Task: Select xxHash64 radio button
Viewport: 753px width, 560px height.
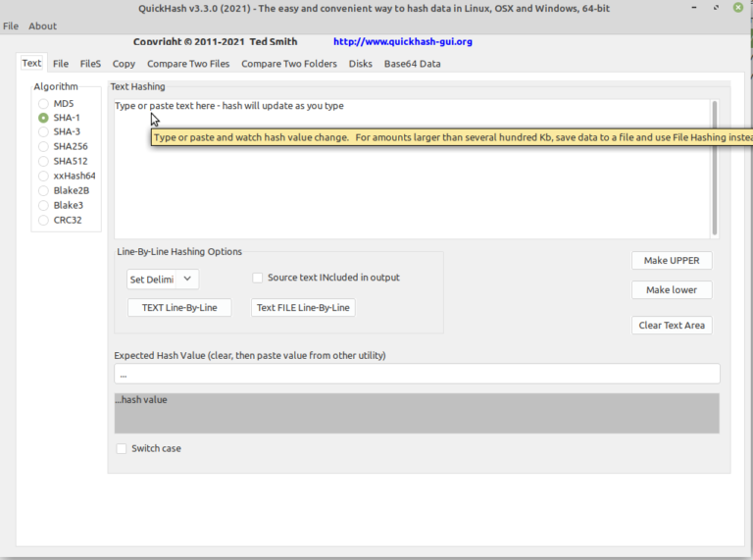Action: (43, 176)
